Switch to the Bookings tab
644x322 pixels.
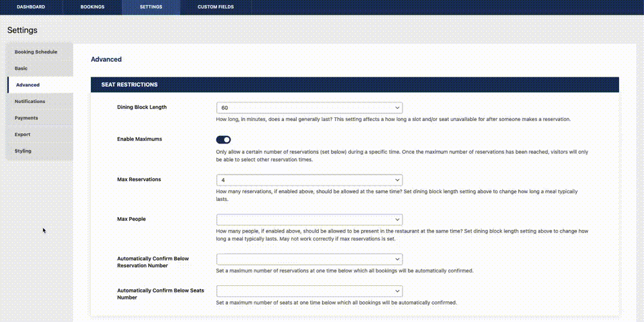[x=92, y=7]
